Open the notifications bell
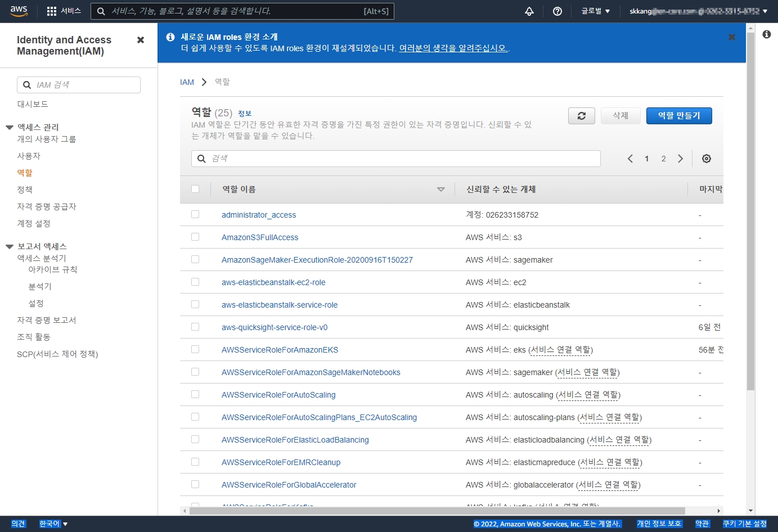Viewport: 778px width, 532px height. pyautogui.click(x=529, y=11)
